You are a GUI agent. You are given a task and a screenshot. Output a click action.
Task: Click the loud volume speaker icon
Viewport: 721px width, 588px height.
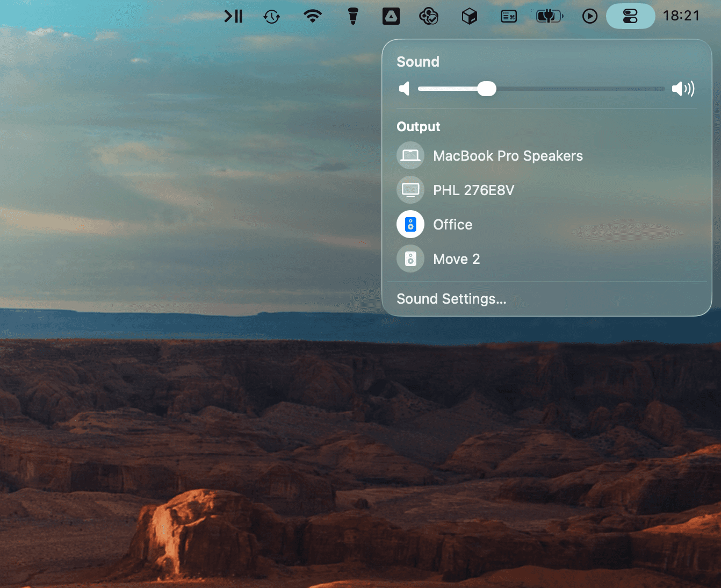[683, 89]
